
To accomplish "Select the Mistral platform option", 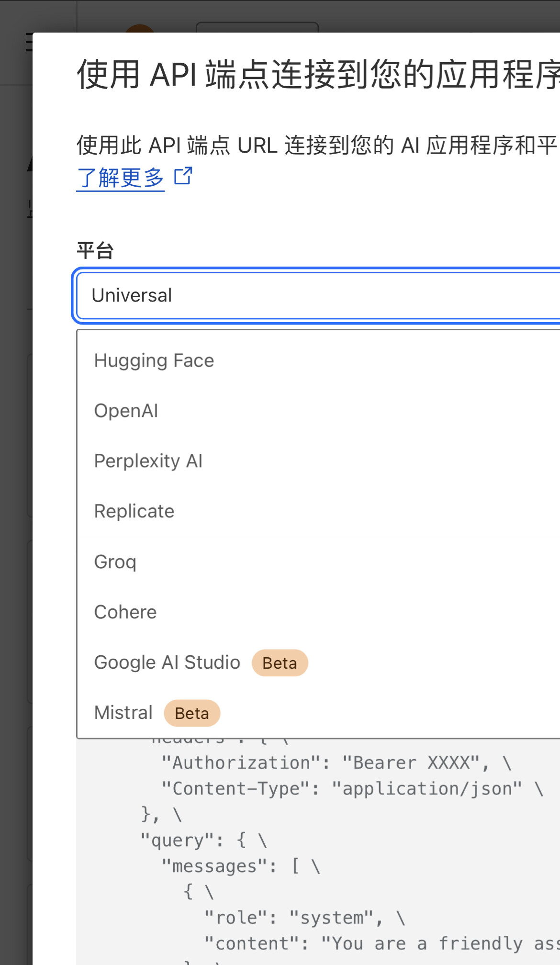I will 318,713.
